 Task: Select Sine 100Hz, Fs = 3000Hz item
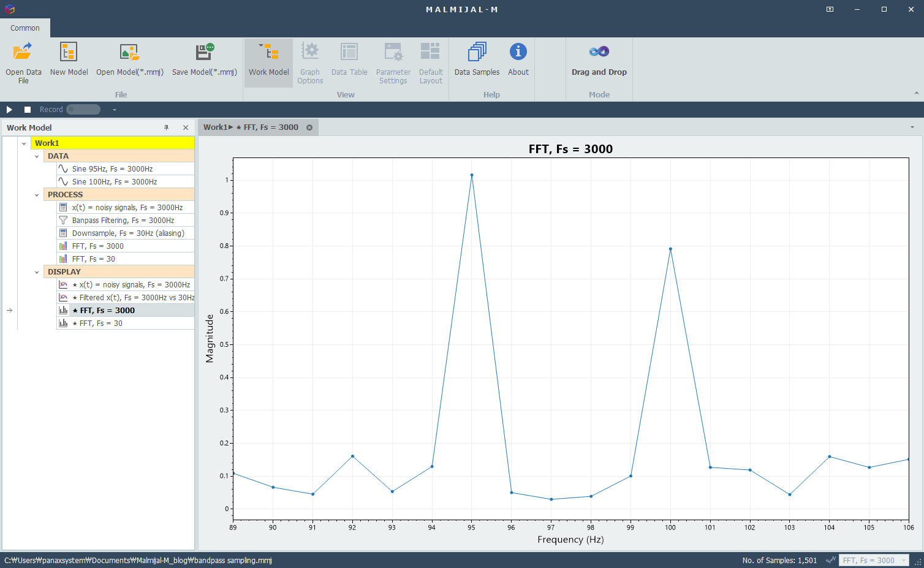click(126, 181)
